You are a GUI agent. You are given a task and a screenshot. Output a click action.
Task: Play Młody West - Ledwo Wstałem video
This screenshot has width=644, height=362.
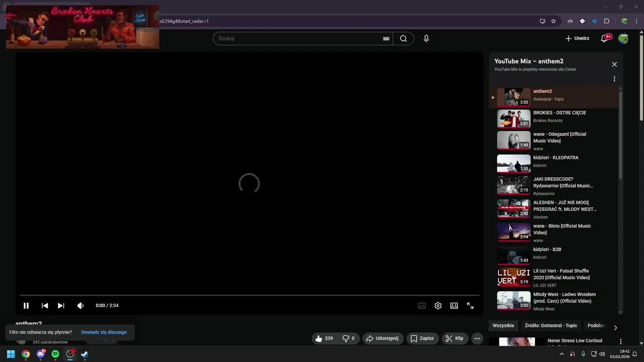coord(553,301)
